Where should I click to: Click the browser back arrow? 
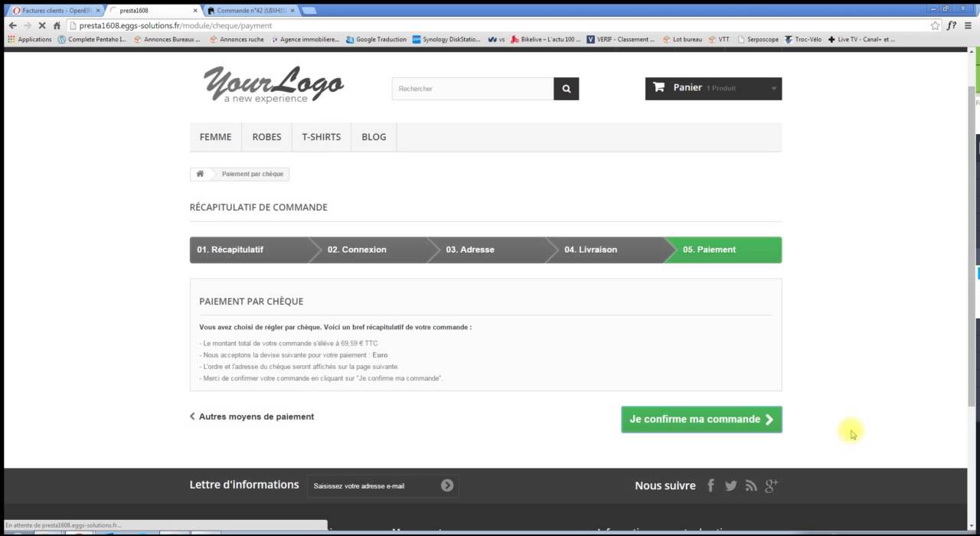(12, 25)
